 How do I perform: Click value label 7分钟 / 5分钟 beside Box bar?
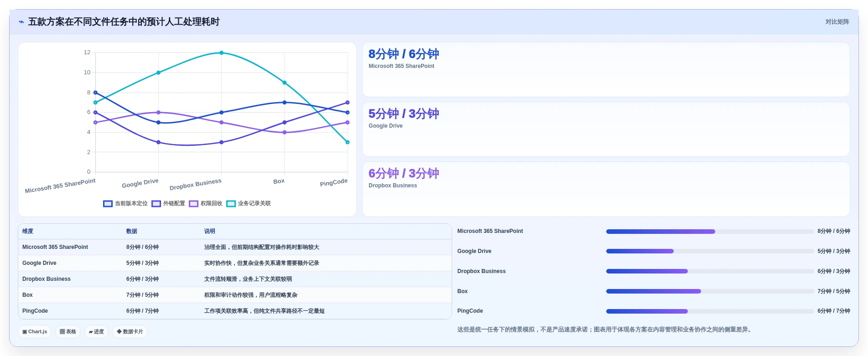tap(834, 291)
